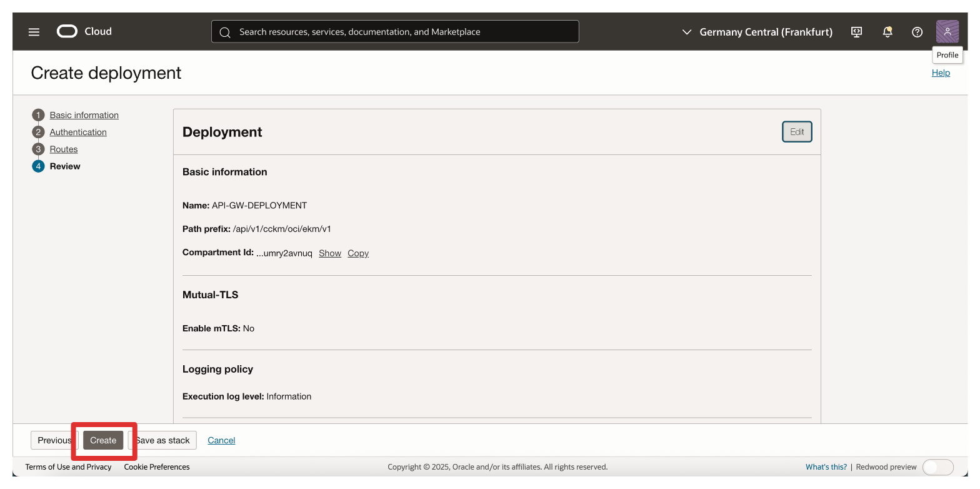Go to Basic information step
This screenshot has height=489, width=980.
pos(84,115)
